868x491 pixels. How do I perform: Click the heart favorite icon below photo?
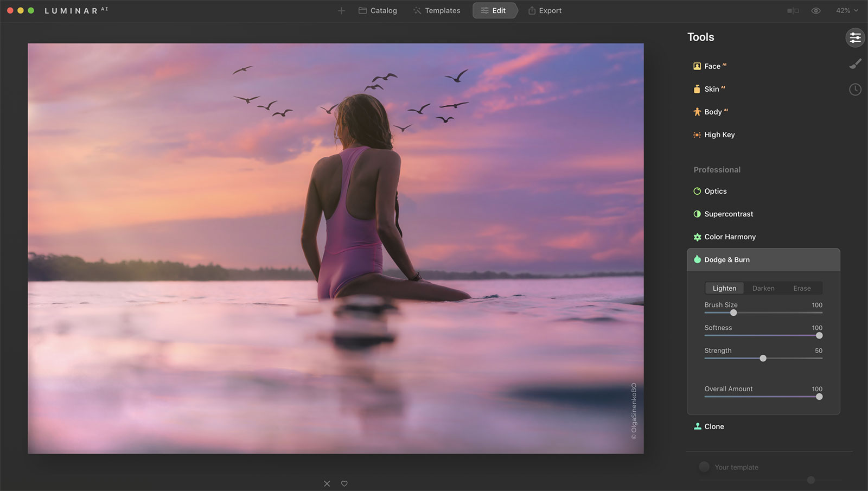click(x=344, y=483)
